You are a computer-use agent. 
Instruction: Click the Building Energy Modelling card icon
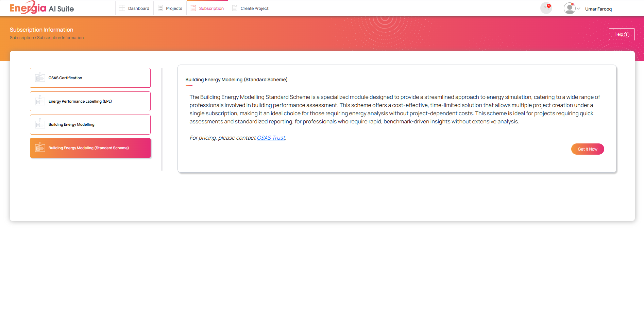[40, 124]
